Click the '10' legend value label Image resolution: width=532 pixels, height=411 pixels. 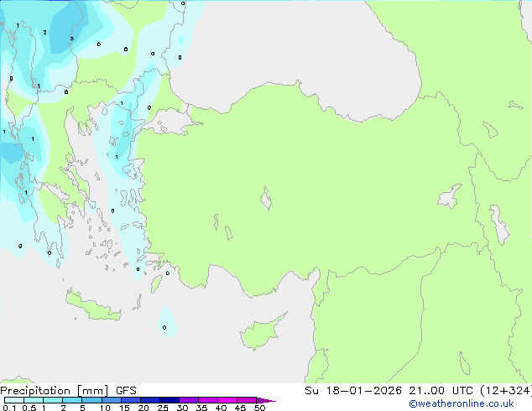(x=105, y=408)
